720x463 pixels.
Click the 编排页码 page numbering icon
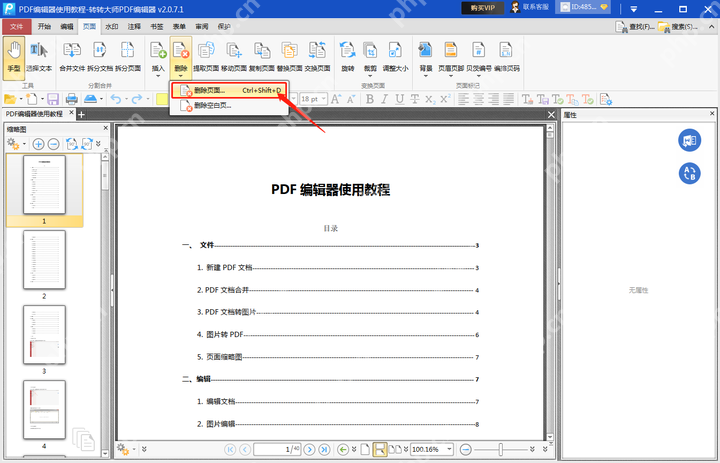(x=506, y=57)
